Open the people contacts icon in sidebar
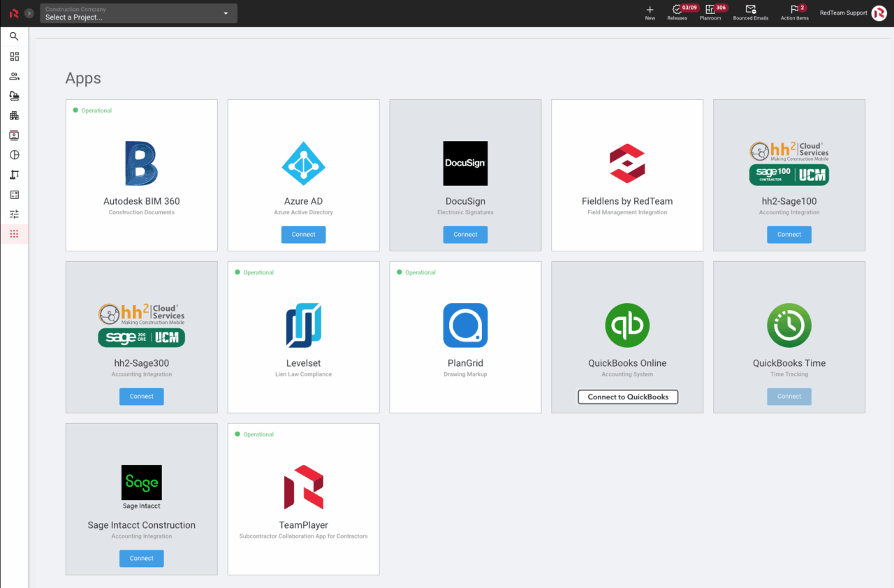 tap(14, 76)
